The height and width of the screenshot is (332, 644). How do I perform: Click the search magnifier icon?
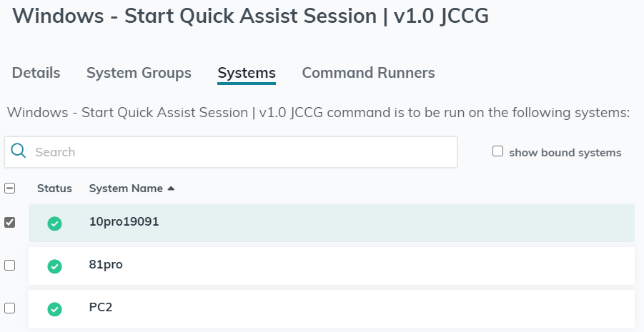(19, 151)
